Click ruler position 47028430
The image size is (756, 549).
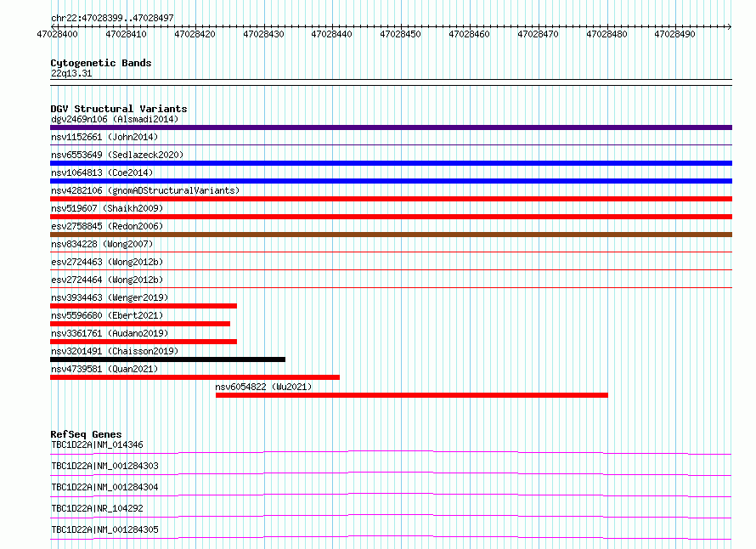pos(263,34)
